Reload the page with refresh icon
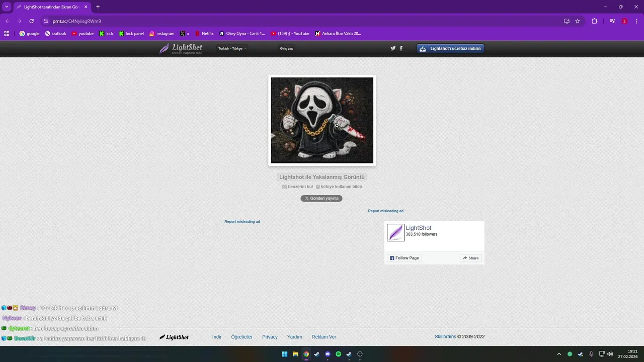This screenshot has height=362, width=644. pos(31,21)
